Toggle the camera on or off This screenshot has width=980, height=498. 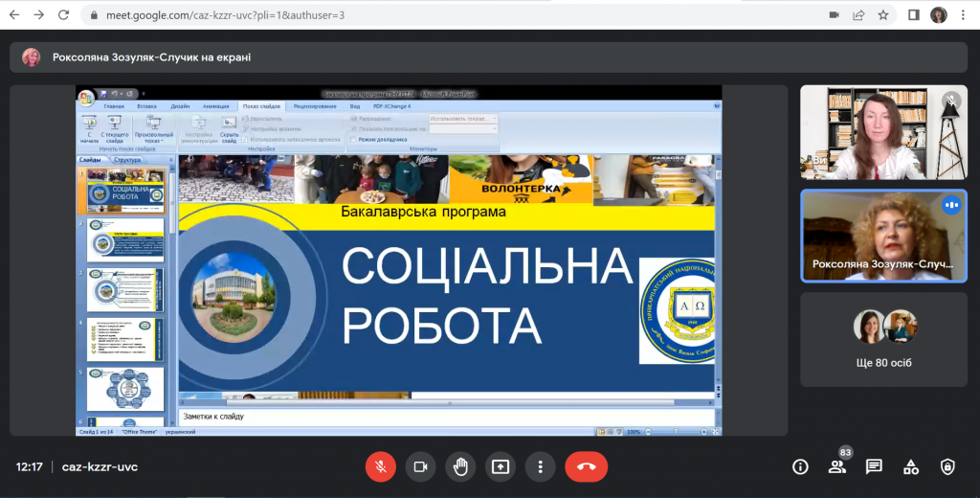coord(420,466)
